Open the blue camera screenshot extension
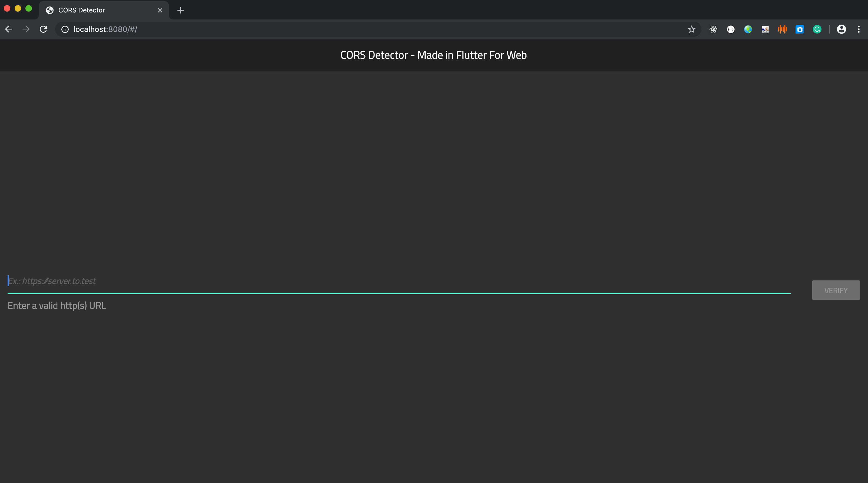This screenshot has height=483, width=868. click(x=800, y=29)
